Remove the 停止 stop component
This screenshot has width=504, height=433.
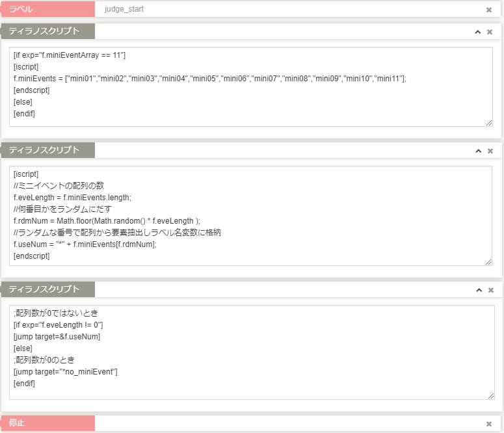[489, 424]
